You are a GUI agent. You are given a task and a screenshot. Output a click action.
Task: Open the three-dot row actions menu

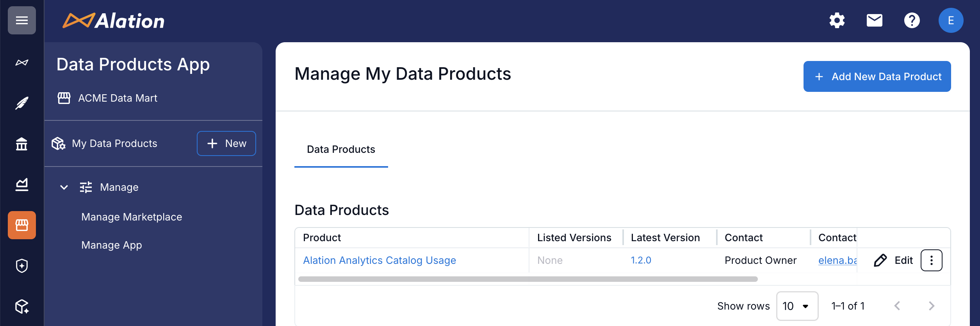tap(931, 260)
